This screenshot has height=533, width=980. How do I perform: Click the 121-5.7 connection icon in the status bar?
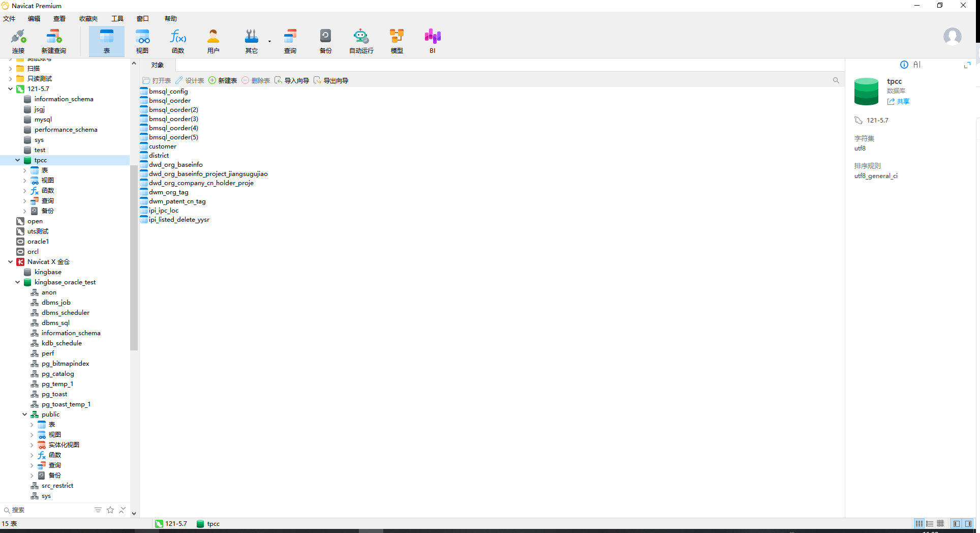pos(159,524)
